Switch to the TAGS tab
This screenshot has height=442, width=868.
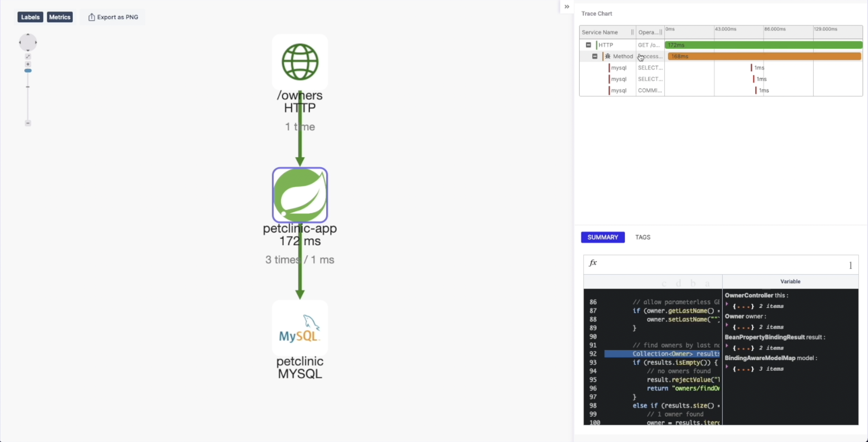pyautogui.click(x=643, y=237)
